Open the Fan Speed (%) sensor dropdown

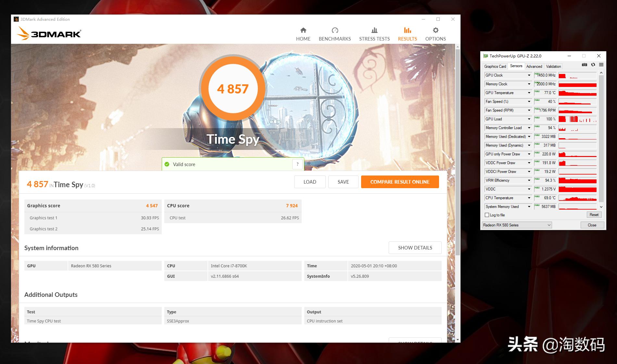coord(529,102)
